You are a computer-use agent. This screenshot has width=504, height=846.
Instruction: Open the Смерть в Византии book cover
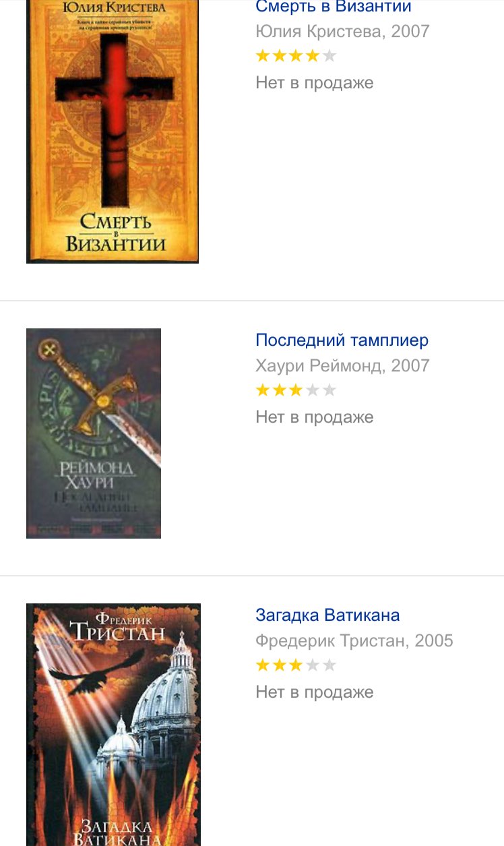[113, 131]
